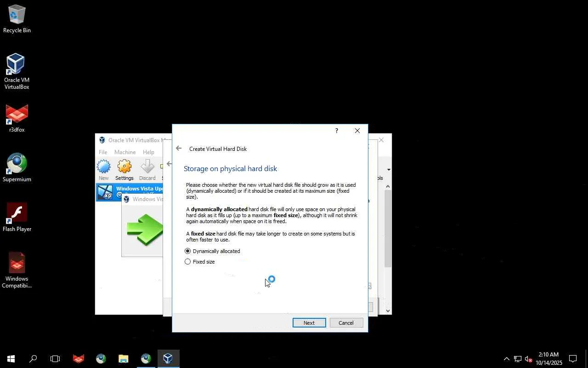Click the VirtualBox Manager scrollbar down arrow
Viewport: 588px width, 368px height.
388,310
